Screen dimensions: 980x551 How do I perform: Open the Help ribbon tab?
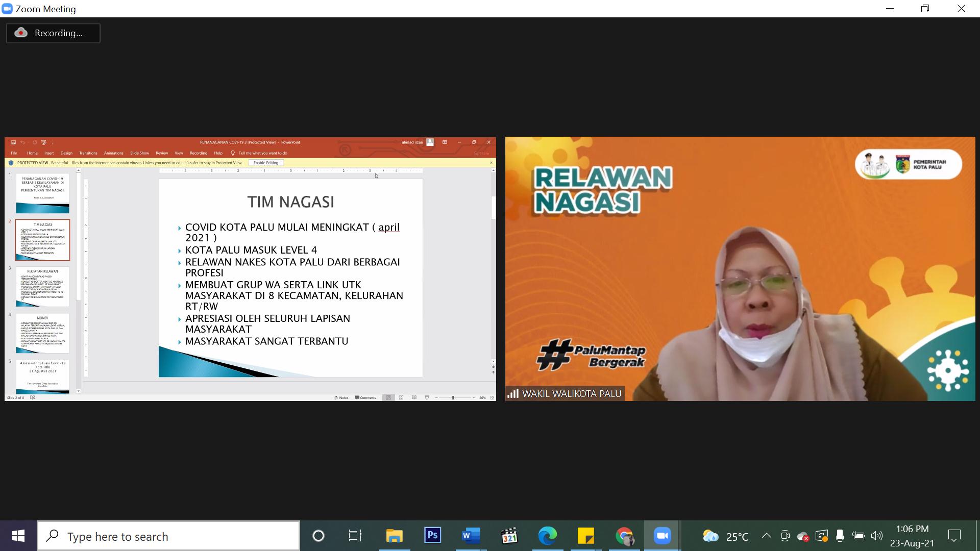tap(218, 153)
